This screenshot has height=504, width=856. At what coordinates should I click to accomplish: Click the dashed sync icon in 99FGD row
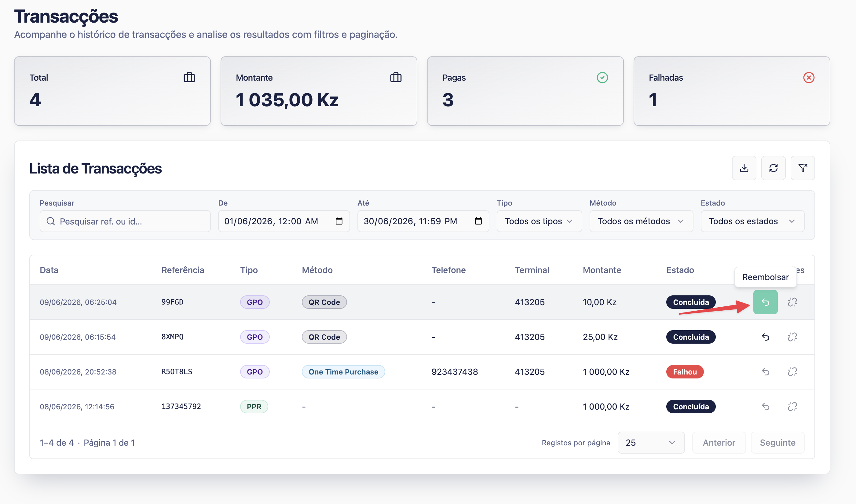tap(792, 302)
